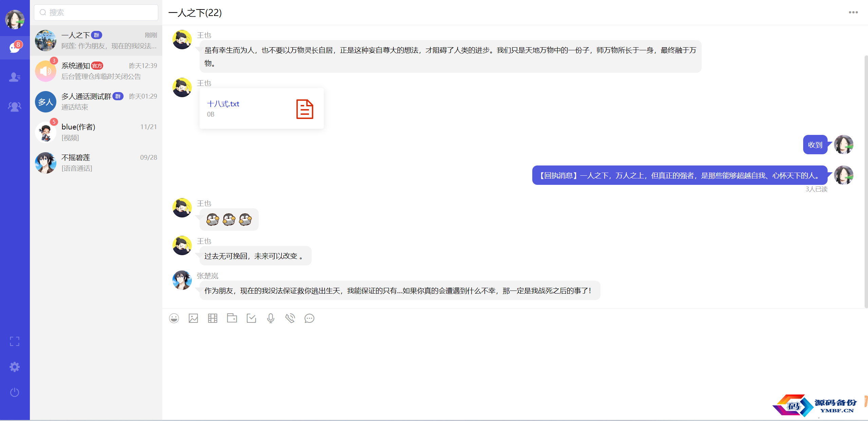Click the receipt message checkmark icon
Viewport: 868px width, 421px height.
point(251,318)
